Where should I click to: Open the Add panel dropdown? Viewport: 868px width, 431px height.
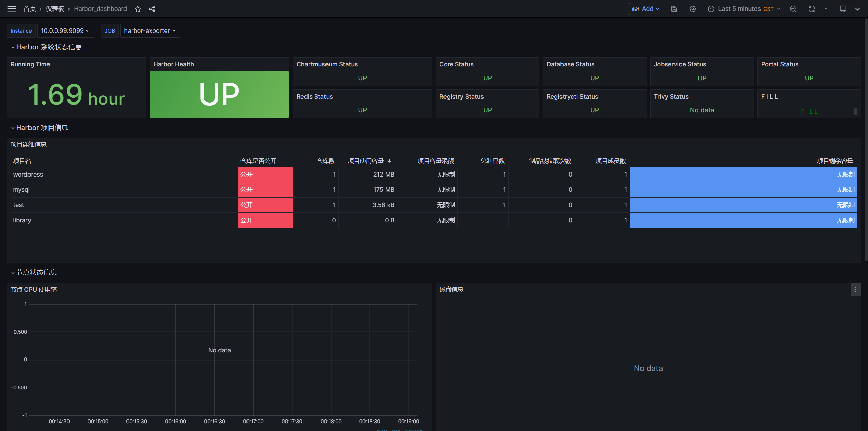(x=646, y=9)
